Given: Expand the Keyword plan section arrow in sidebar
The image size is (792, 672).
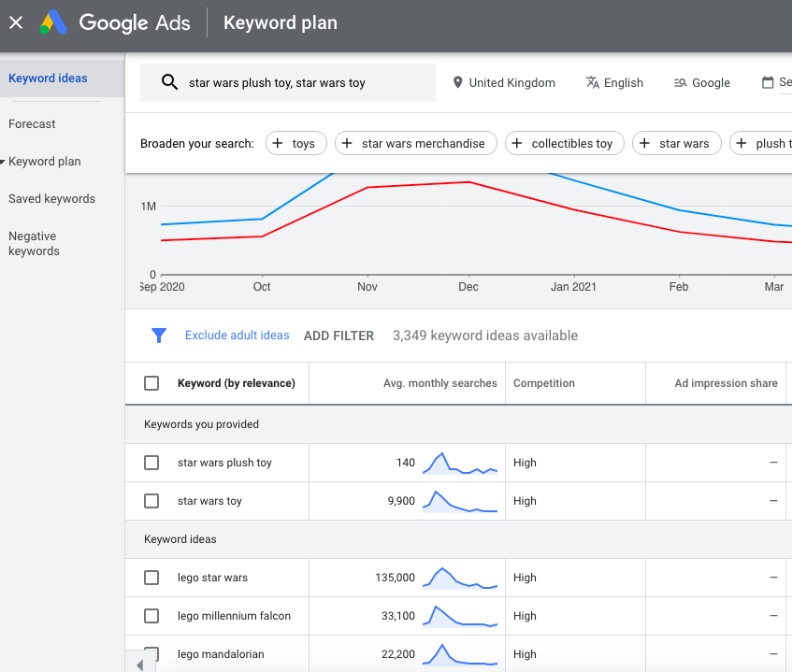Looking at the screenshot, I should (x=3, y=162).
